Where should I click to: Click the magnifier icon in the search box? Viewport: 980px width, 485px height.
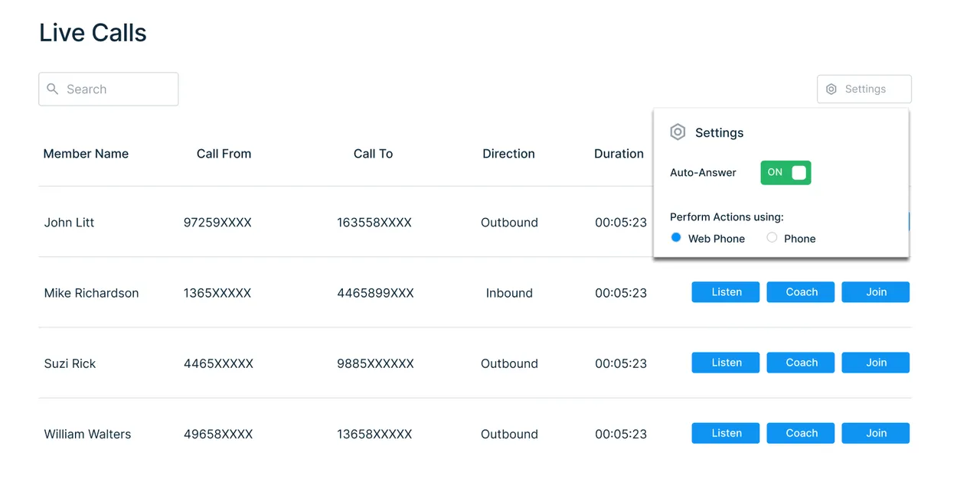52,89
